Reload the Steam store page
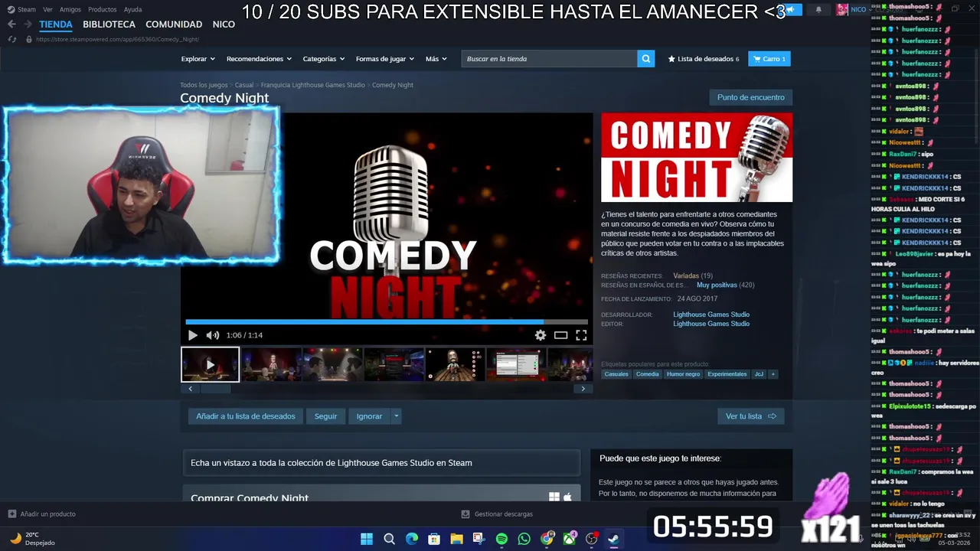 pos(12,39)
